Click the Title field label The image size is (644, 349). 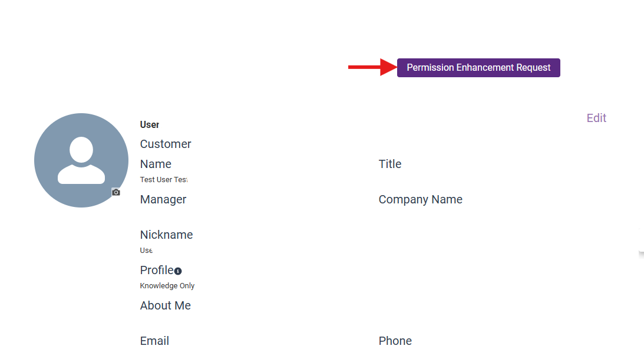[389, 164]
